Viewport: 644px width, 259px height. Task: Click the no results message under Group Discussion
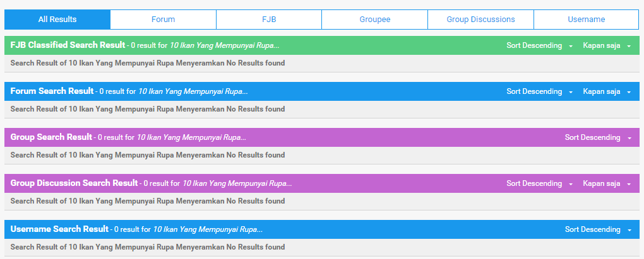click(x=148, y=201)
